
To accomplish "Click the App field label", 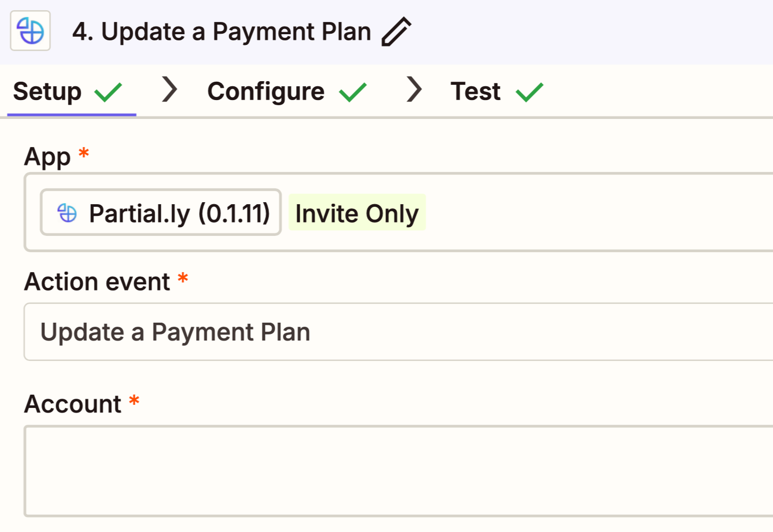I will pos(47,156).
